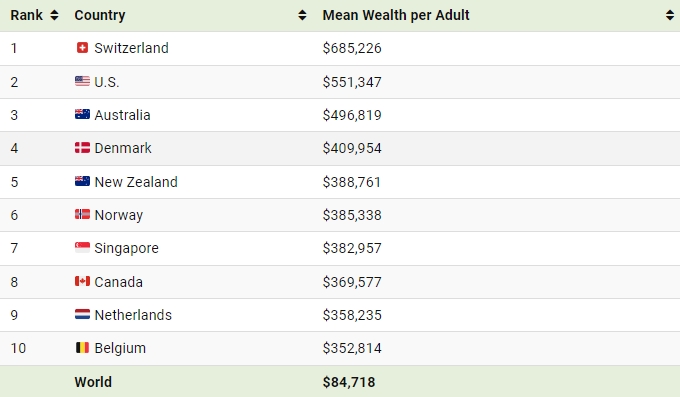
Task: Sort by Mean Wealth per Adult arrows
Action: tap(670, 15)
